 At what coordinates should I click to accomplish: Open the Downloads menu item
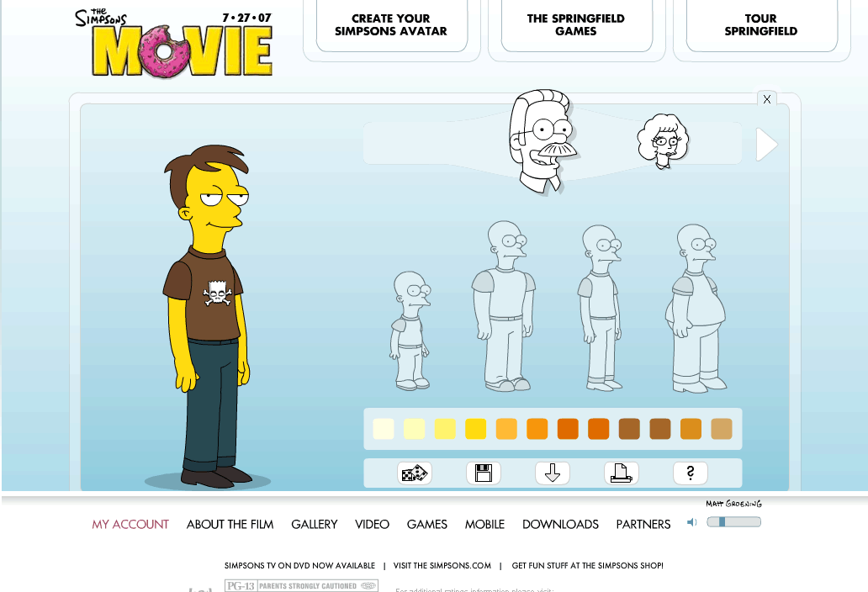[x=560, y=524]
